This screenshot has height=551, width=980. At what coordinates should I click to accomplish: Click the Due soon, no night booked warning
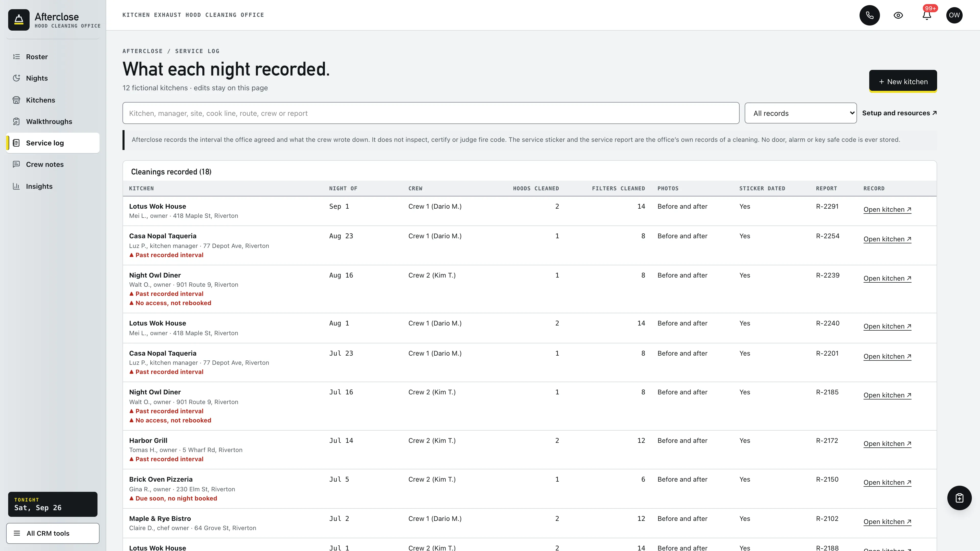click(173, 498)
